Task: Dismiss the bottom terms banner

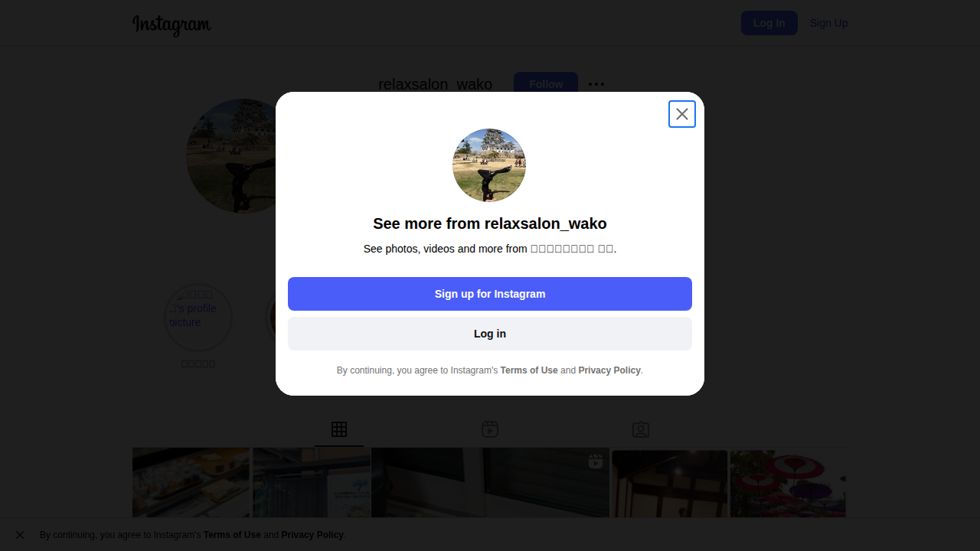Action: coord(20,535)
